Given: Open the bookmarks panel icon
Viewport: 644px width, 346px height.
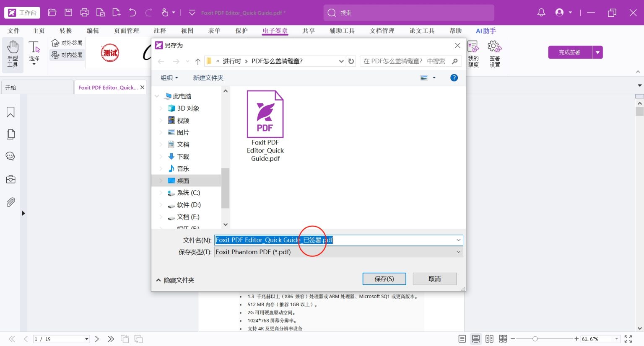Looking at the screenshot, I should click(10, 112).
